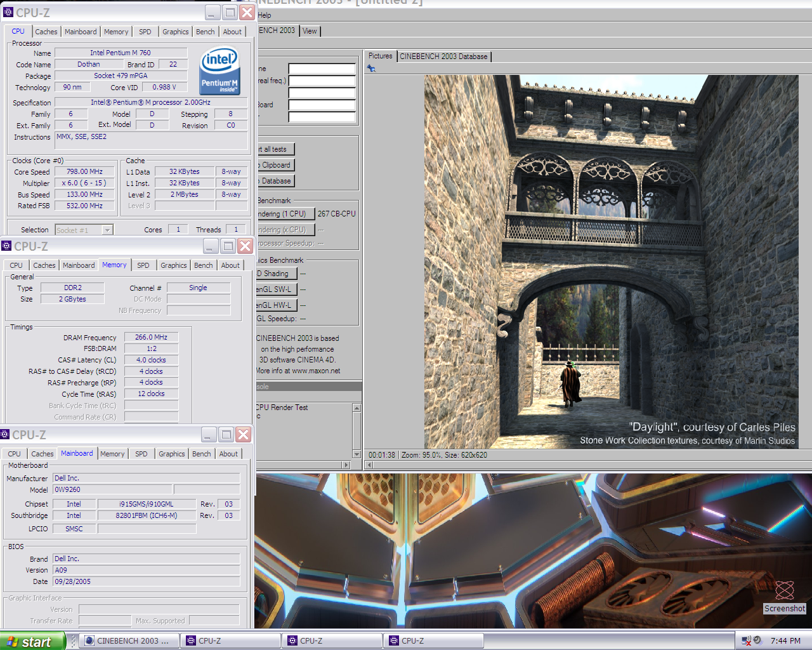Click the Core VID 0.988 V value

[x=164, y=87]
